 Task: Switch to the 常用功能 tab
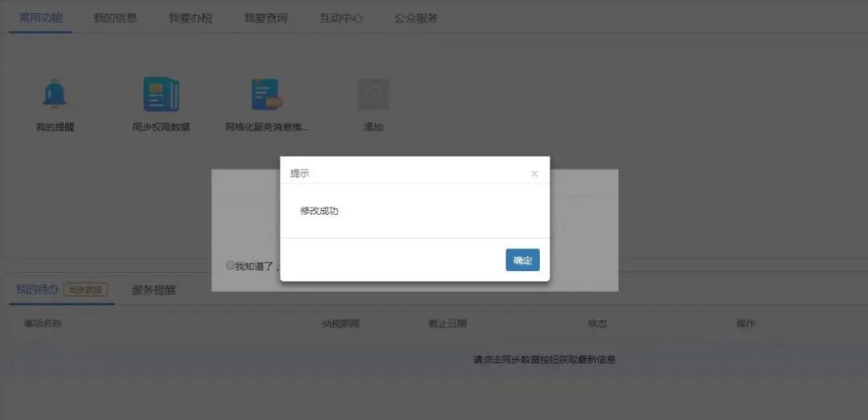pyautogui.click(x=41, y=18)
